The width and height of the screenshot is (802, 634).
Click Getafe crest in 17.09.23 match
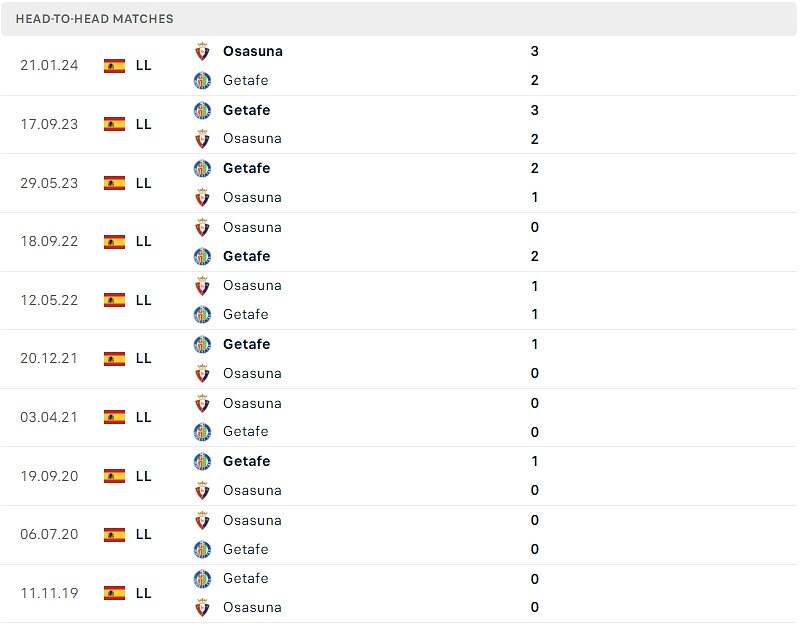point(202,110)
